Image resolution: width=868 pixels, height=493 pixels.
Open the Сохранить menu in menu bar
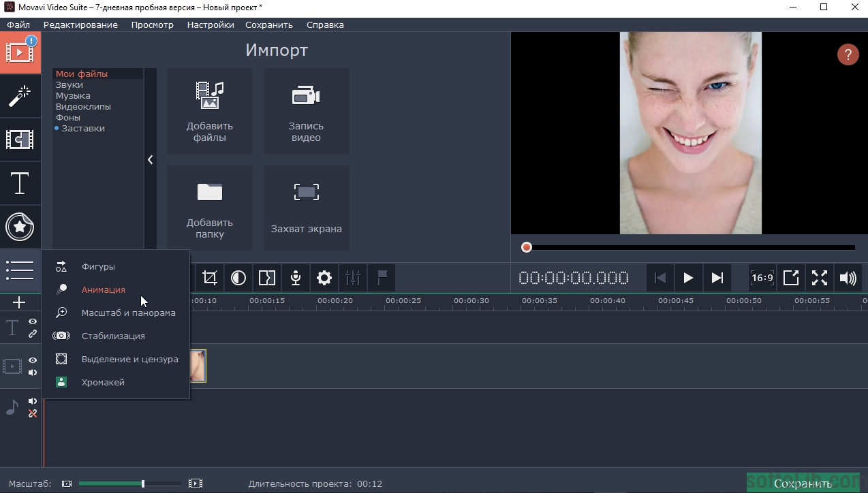click(270, 25)
